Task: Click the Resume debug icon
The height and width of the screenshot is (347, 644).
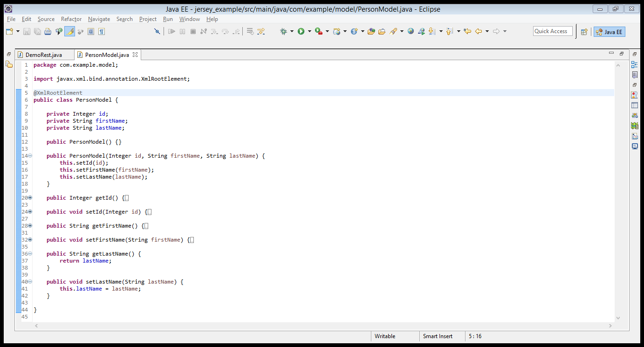Action: click(171, 31)
